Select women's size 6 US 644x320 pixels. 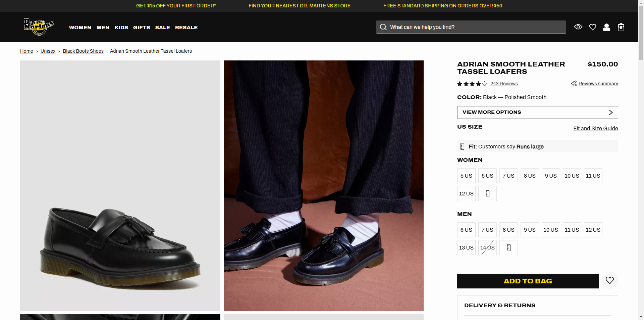pyautogui.click(x=487, y=176)
